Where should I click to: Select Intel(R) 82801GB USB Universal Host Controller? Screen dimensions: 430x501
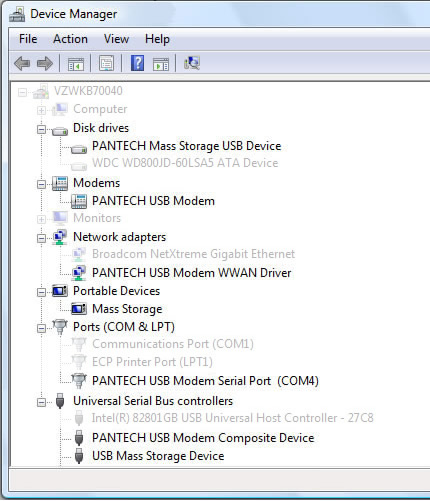pos(233,418)
